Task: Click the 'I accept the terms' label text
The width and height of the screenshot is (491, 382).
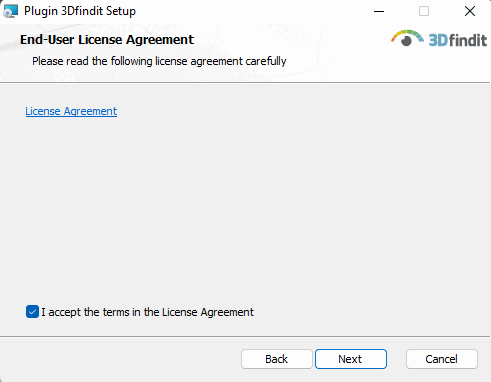Action: click(x=147, y=312)
